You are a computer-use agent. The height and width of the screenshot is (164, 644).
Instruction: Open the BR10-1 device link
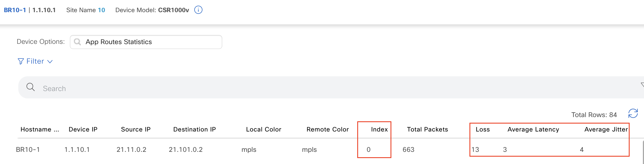click(15, 10)
